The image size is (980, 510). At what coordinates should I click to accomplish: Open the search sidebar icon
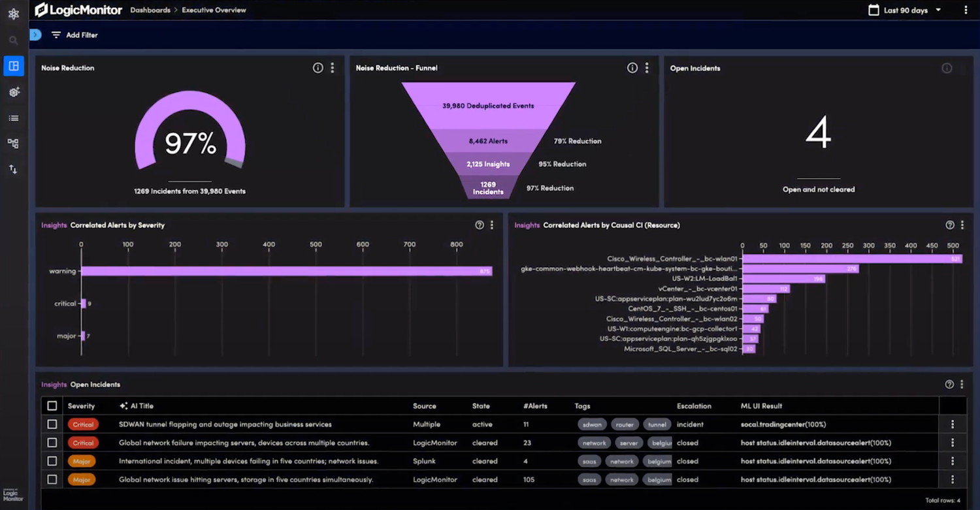coord(13,39)
